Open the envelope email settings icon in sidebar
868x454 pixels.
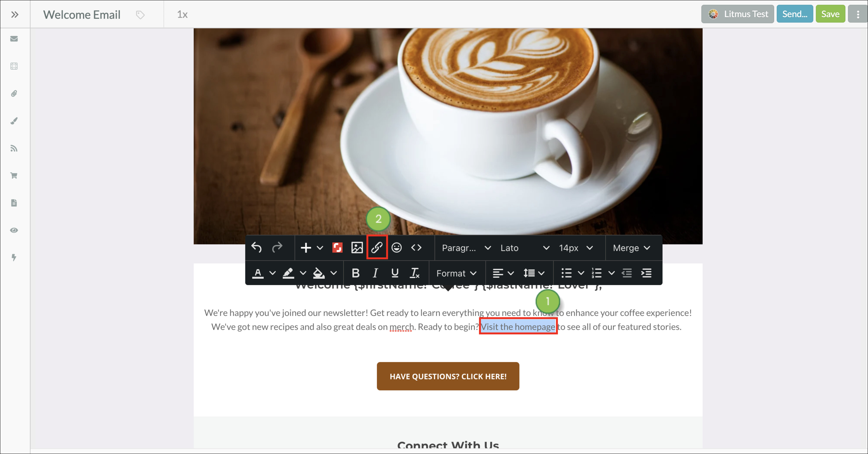coord(14,39)
